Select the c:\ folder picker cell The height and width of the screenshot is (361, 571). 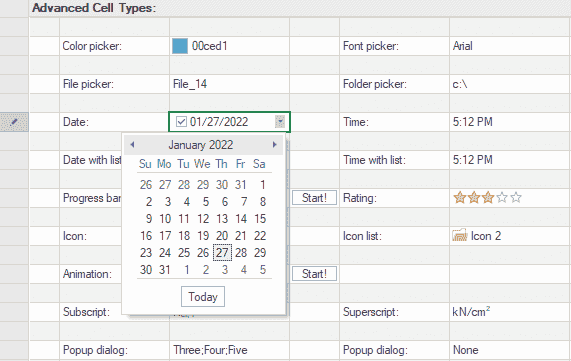510,84
